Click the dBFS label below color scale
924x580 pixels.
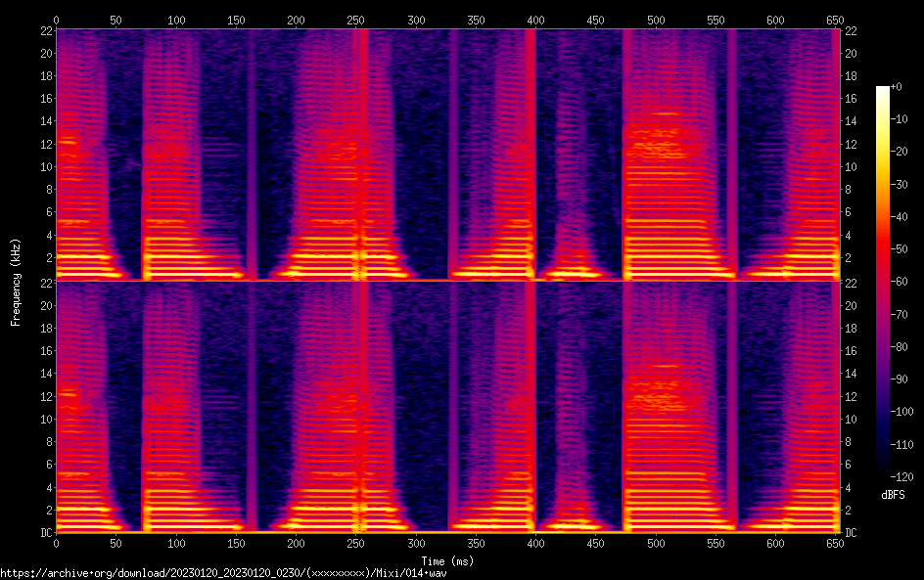tap(893, 496)
